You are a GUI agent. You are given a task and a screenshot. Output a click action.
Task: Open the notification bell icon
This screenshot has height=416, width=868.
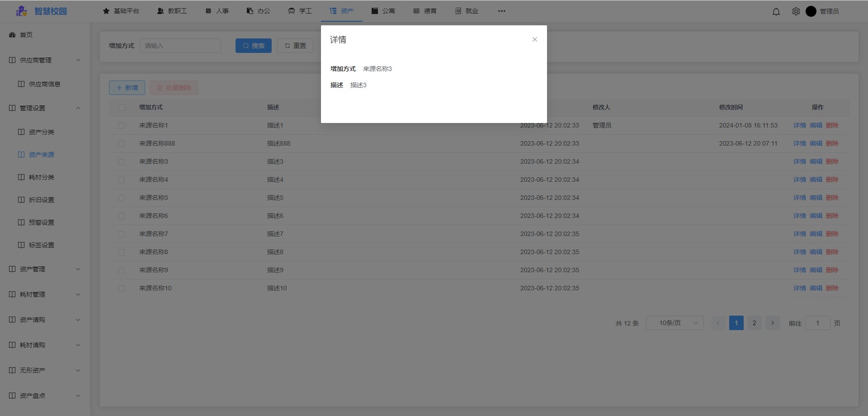[x=776, y=11]
